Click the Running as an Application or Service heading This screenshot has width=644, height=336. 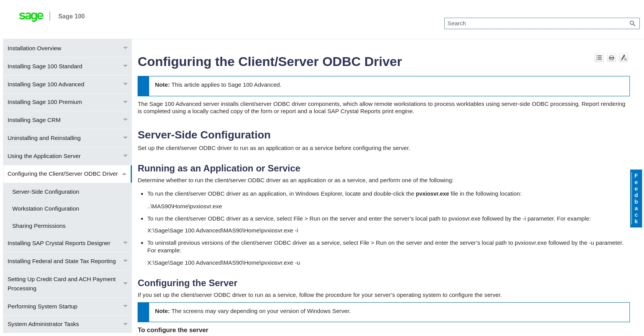(219, 168)
